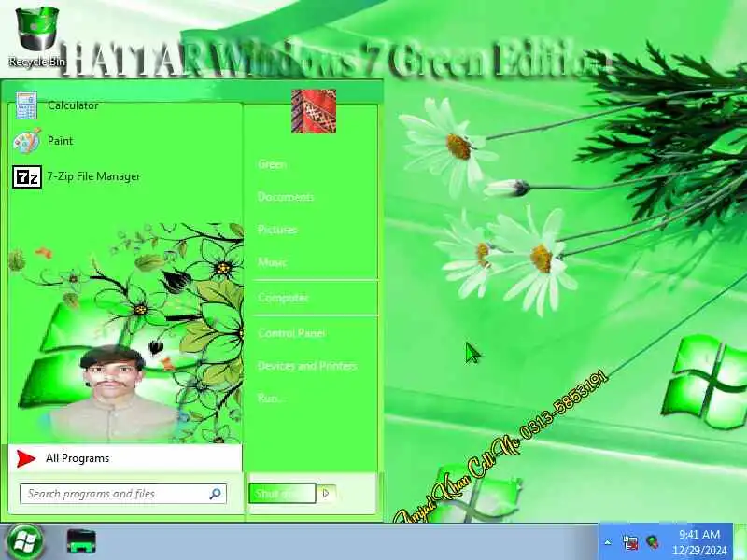Open the pinned taskbar program icon
Screen dimensions: 747x560
81,542
